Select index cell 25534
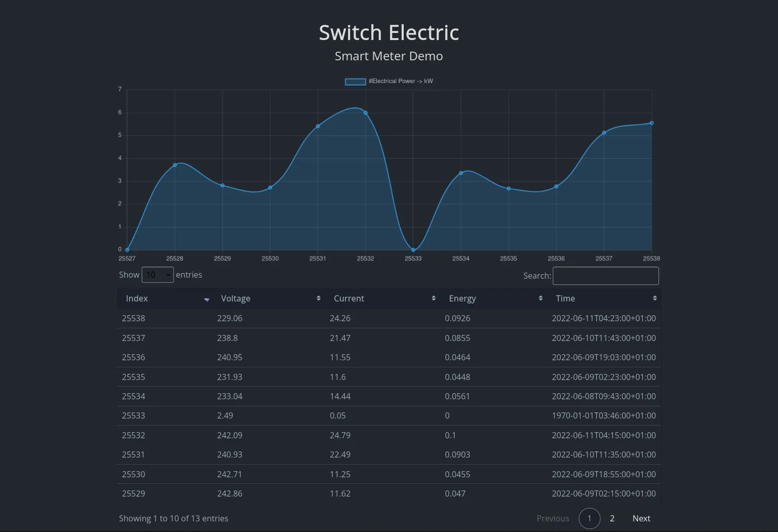 pyautogui.click(x=134, y=396)
